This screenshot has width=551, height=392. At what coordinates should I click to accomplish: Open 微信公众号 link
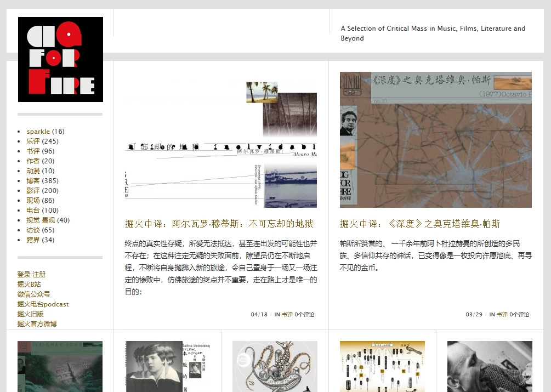tap(33, 294)
